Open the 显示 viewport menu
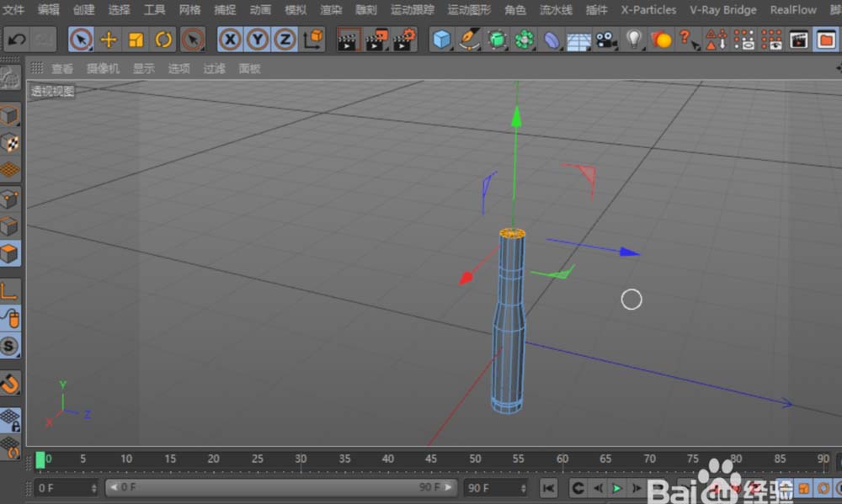The width and height of the screenshot is (842, 504). click(143, 68)
